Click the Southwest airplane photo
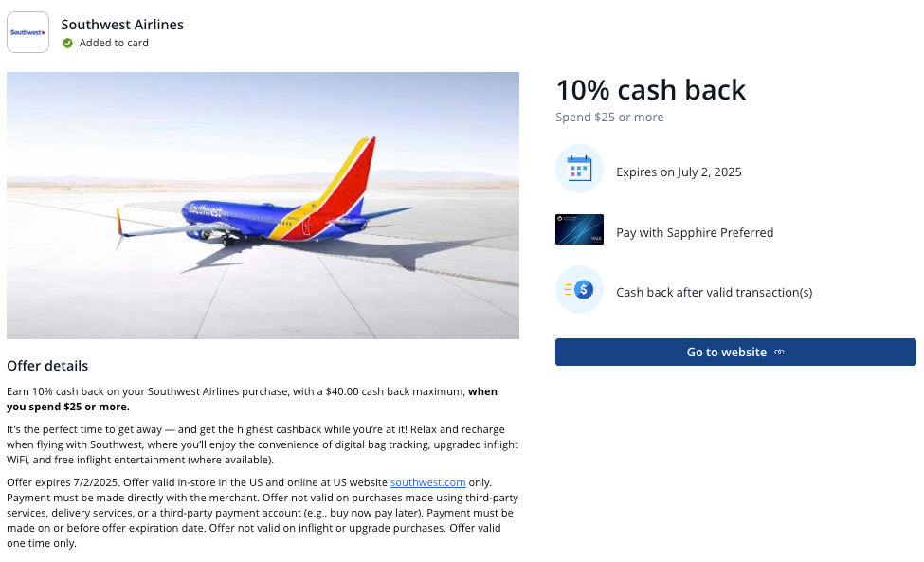The height and width of the screenshot is (562, 924). 263,206
